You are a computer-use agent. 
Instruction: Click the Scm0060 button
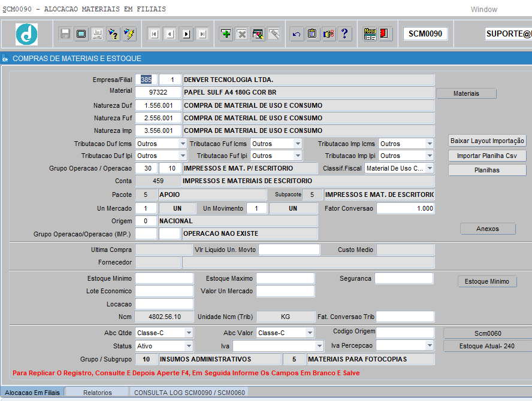point(488,333)
